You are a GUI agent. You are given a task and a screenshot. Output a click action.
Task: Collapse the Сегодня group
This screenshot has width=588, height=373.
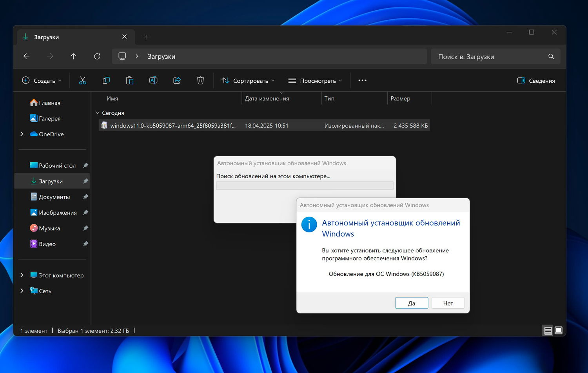tap(98, 113)
